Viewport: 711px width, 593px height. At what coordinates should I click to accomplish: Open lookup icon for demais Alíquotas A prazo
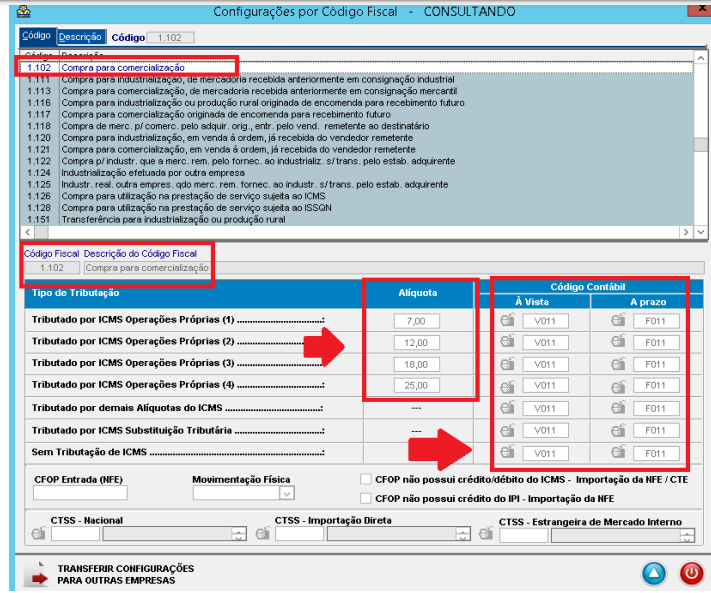point(618,407)
